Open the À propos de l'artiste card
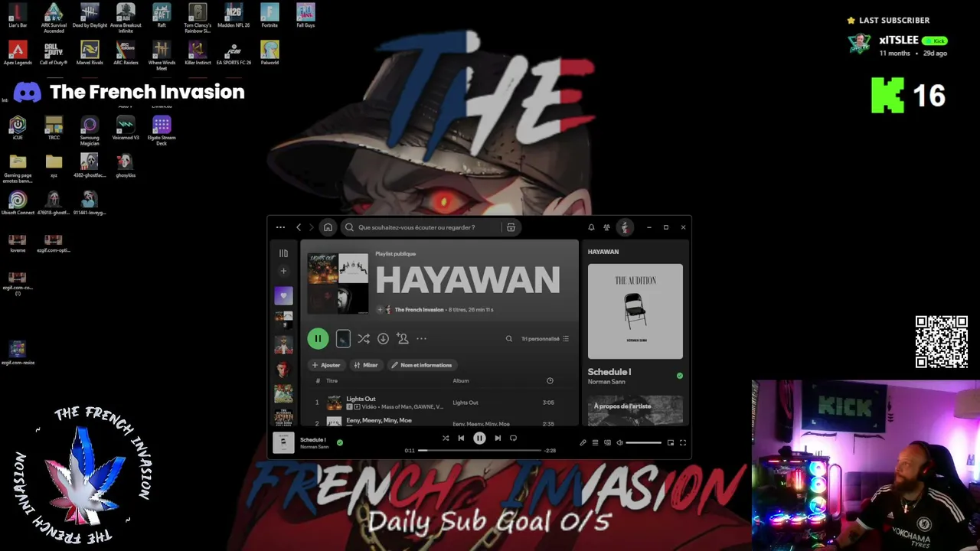Screen dimensions: 980x551 coord(635,410)
